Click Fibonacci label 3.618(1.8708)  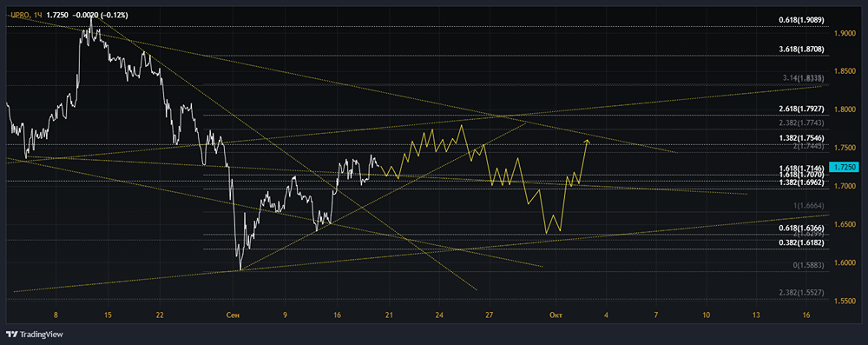coord(802,50)
